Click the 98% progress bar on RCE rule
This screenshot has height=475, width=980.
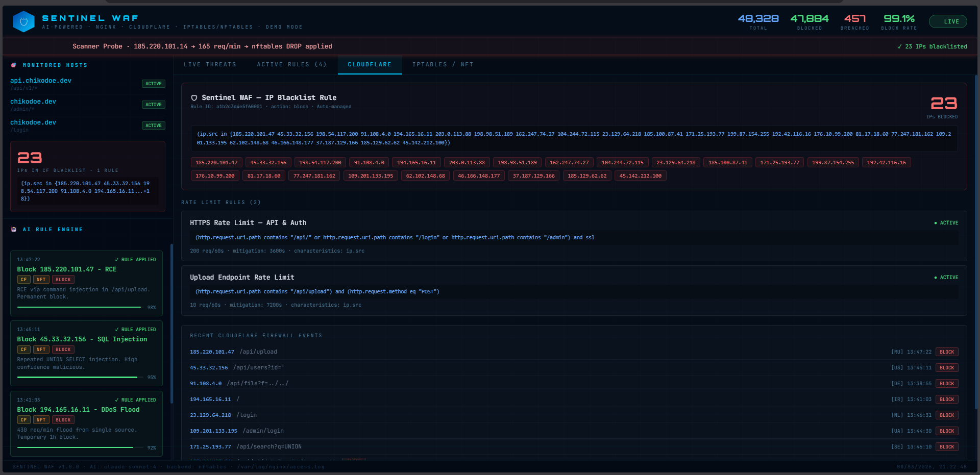pyautogui.click(x=79, y=307)
